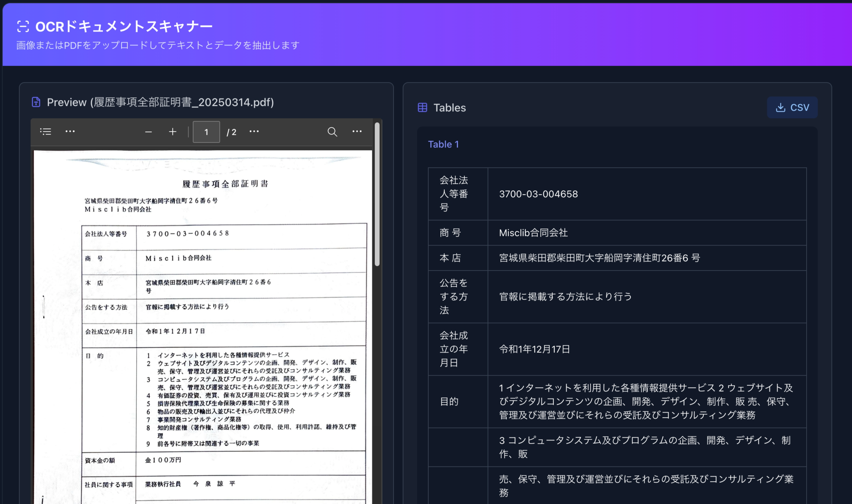Click the search icon in the PDF toolbar
The width and height of the screenshot is (852, 504).
(x=332, y=132)
